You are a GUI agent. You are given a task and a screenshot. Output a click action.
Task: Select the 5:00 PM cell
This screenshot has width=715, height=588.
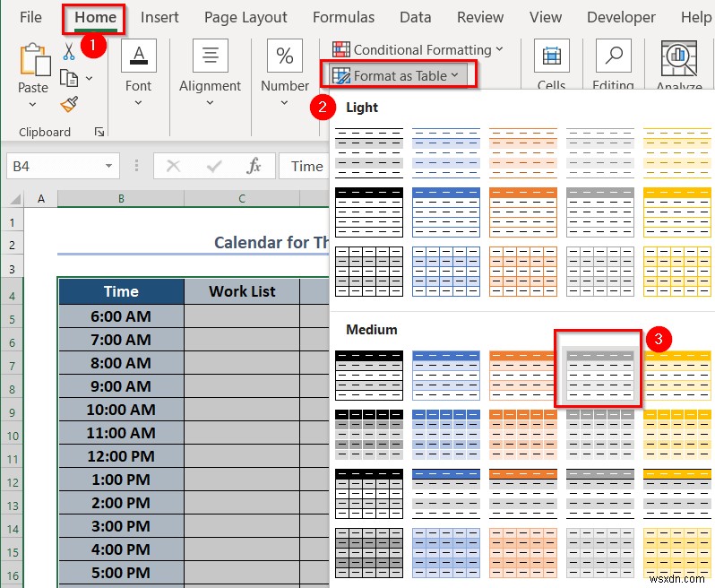121,573
